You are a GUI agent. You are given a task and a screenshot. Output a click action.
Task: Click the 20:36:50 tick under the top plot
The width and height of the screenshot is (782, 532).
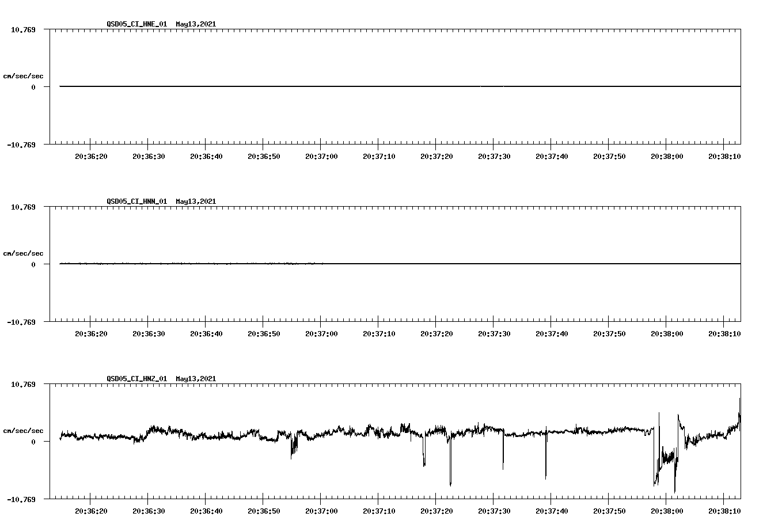click(x=264, y=155)
